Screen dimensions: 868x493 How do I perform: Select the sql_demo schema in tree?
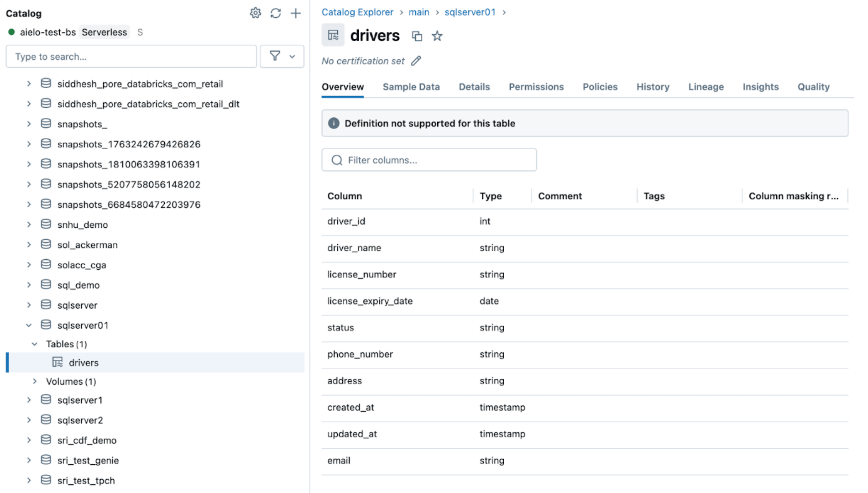(x=78, y=285)
